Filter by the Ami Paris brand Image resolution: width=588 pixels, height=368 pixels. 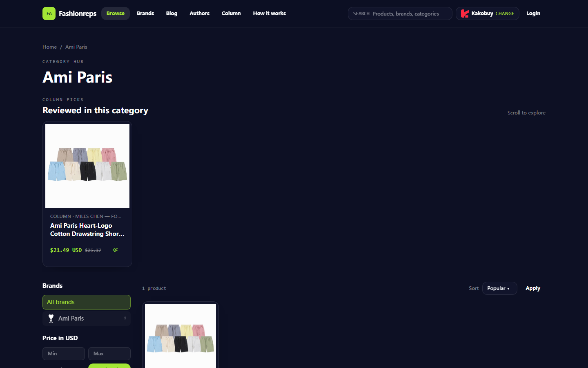[x=87, y=319]
